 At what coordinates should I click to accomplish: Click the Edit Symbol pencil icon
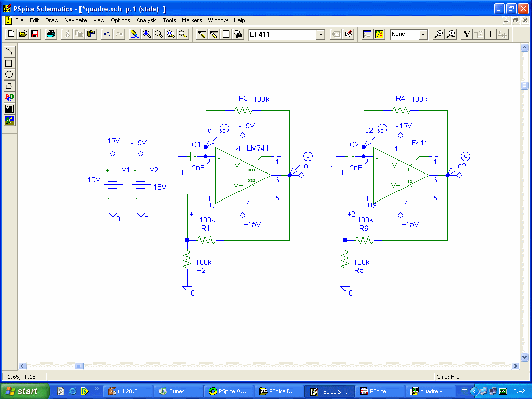[348, 34]
